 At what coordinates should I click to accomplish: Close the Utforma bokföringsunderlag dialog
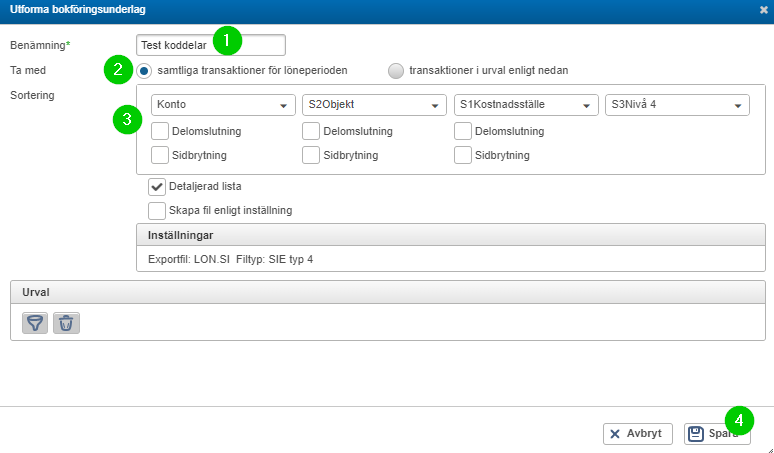click(x=764, y=10)
